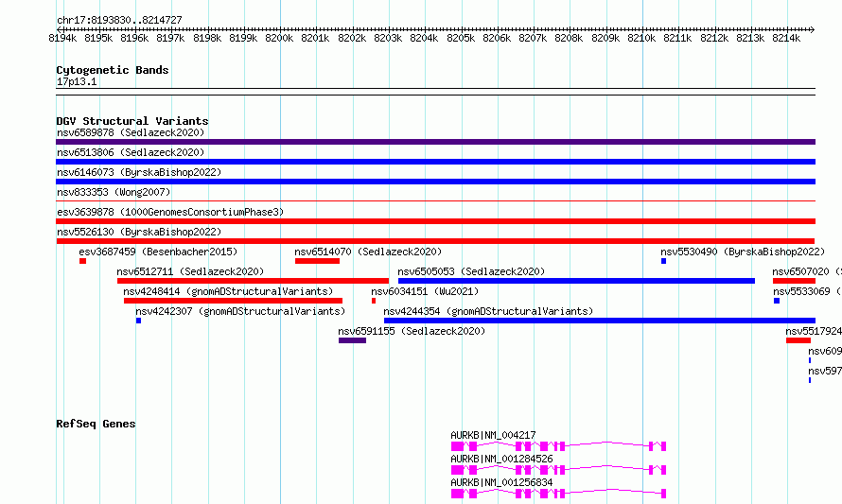Select the nsv6513806 blue variant bar
Image resolution: width=842 pixels, height=504 pixels.
435,162
